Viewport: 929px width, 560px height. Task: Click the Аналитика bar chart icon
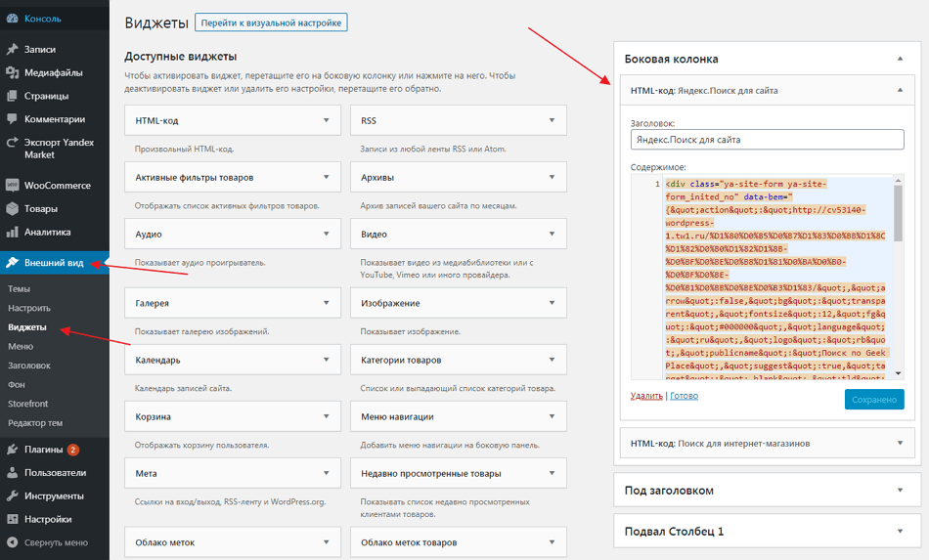pyautogui.click(x=12, y=232)
